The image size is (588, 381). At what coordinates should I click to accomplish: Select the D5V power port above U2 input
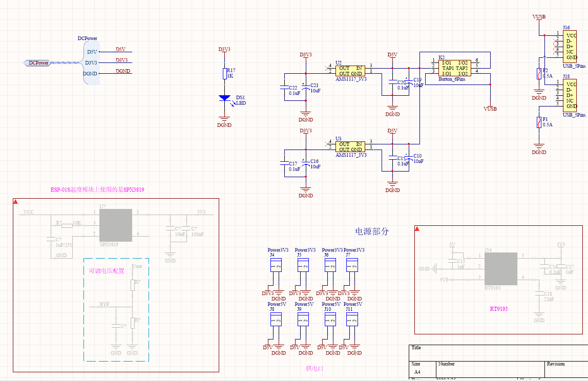click(x=392, y=57)
